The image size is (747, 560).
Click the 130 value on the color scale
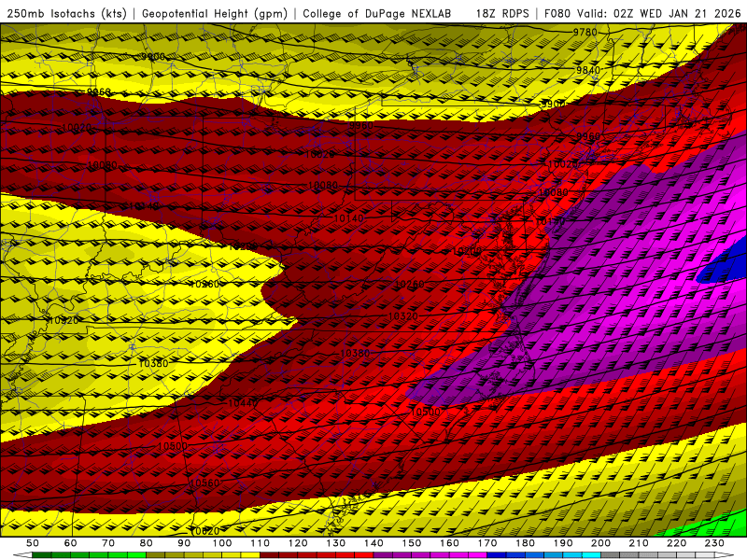click(335, 543)
